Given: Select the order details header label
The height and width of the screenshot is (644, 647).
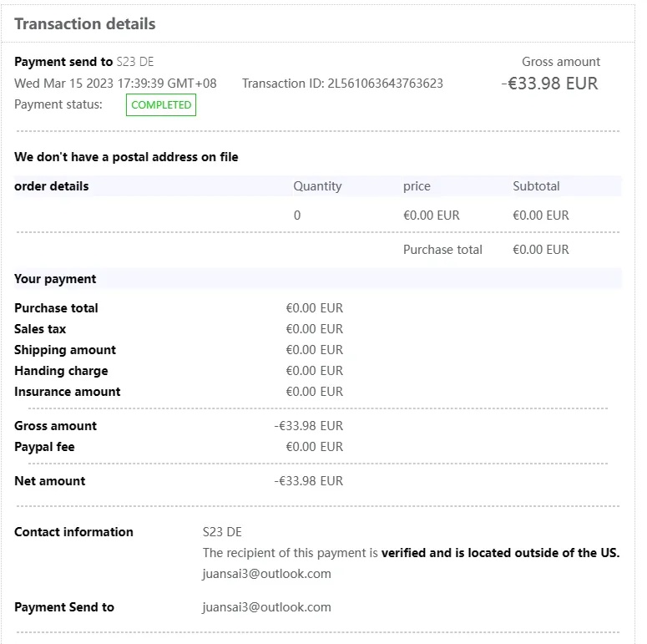Looking at the screenshot, I should pos(52,186).
